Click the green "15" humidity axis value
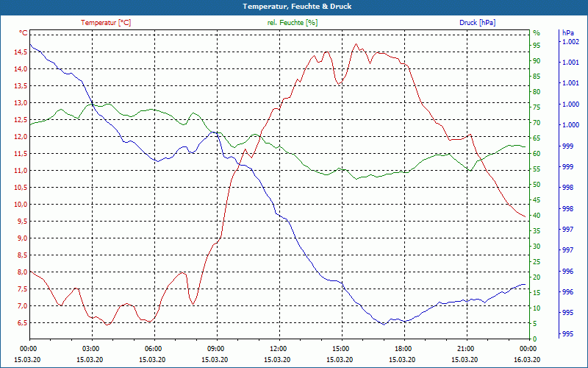This screenshot has width=588, height=368. [x=537, y=292]
